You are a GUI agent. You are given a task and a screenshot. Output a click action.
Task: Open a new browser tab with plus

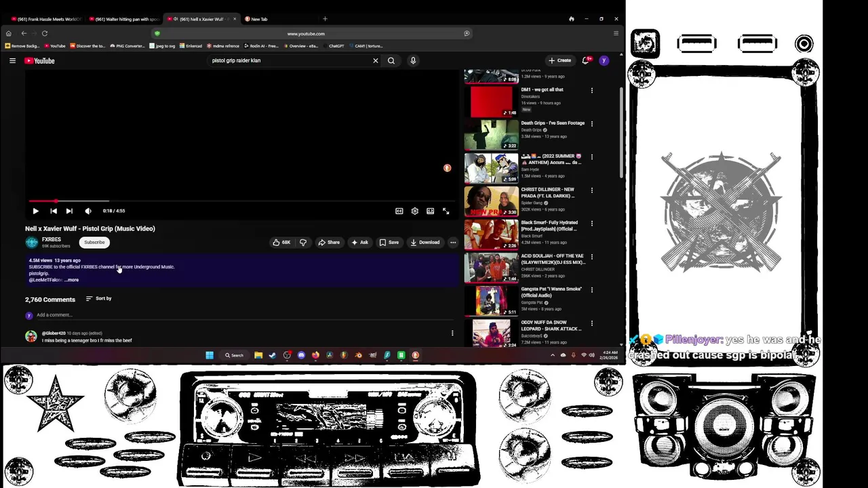325,19
